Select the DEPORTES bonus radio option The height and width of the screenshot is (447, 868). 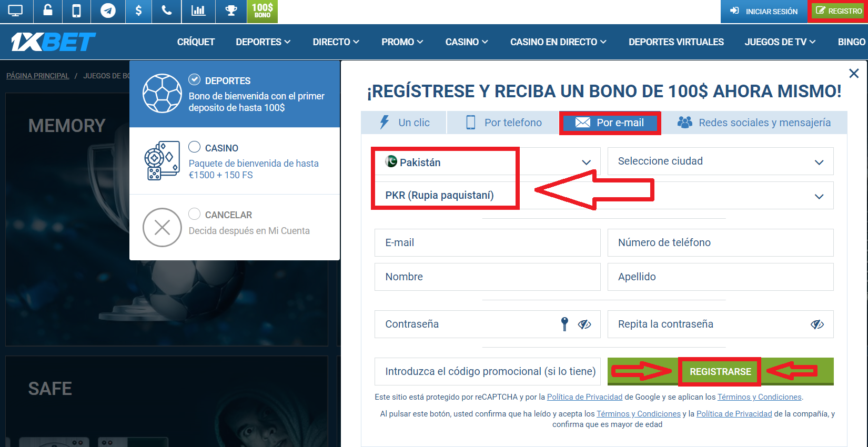[x=195, y=79]
